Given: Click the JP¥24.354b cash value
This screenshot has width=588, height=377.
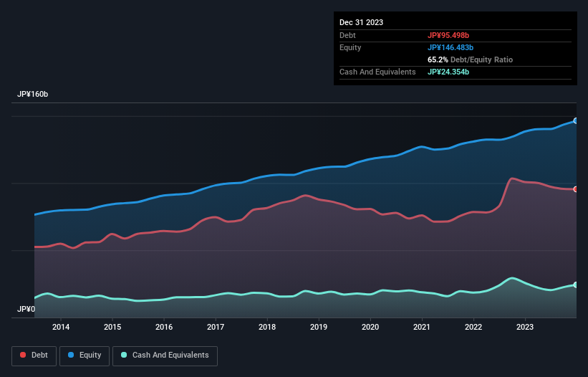Looking at the screenshot, I should pos(448,72).
